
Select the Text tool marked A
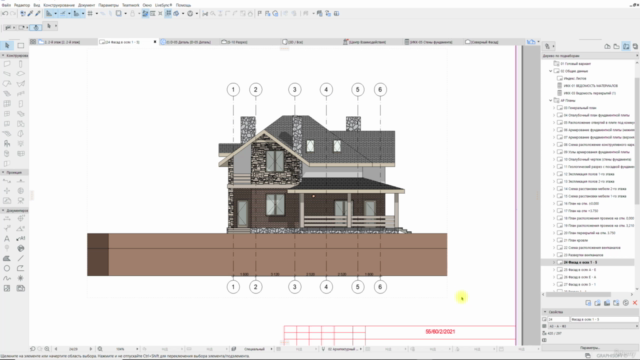click(7, 238)
